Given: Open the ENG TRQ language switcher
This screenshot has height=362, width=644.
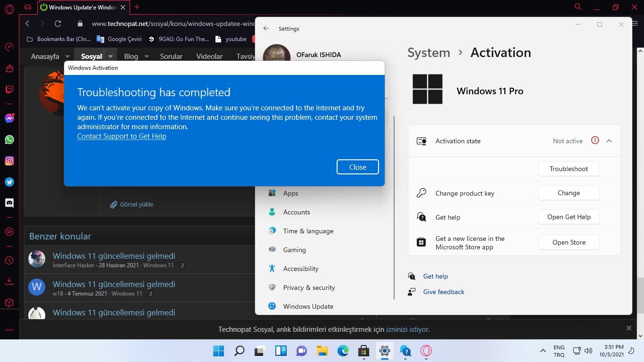Looking at the screenshot, I should coord(559,351).
